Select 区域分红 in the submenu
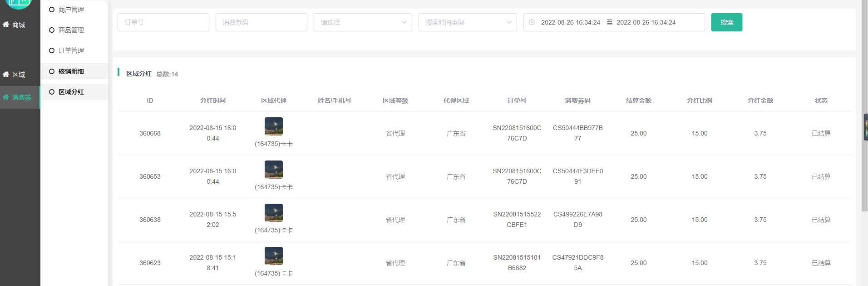This screenshot has height=286, width=868. 71,92
